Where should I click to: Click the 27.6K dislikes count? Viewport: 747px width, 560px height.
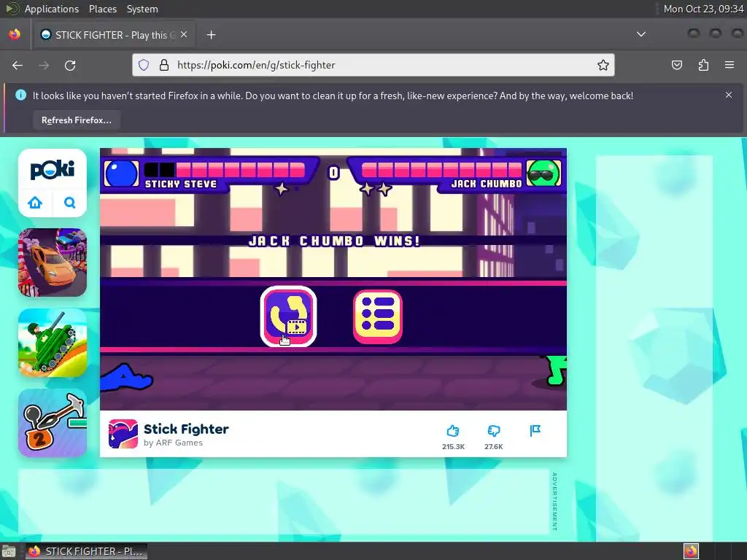pyautogui.click(x=494, y=447)
